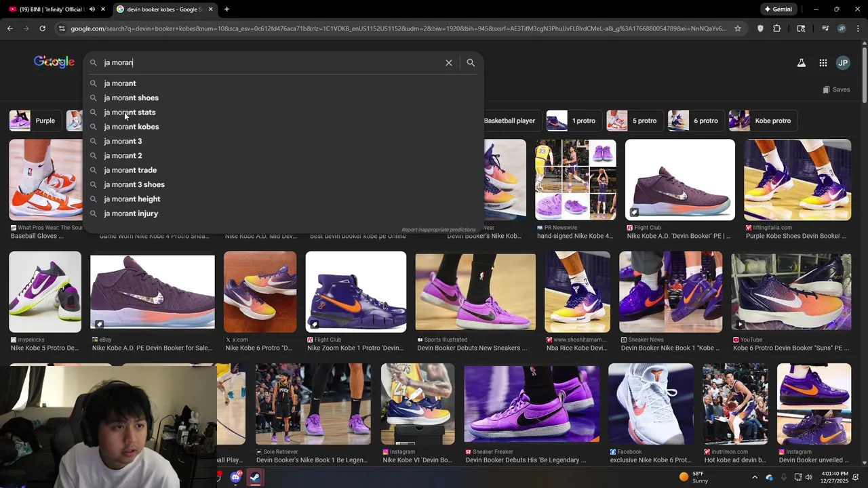The width and height of the screenshot is (868, 488).
Task: Open Chrome's three-dot menu
Action: coord(858,28)
